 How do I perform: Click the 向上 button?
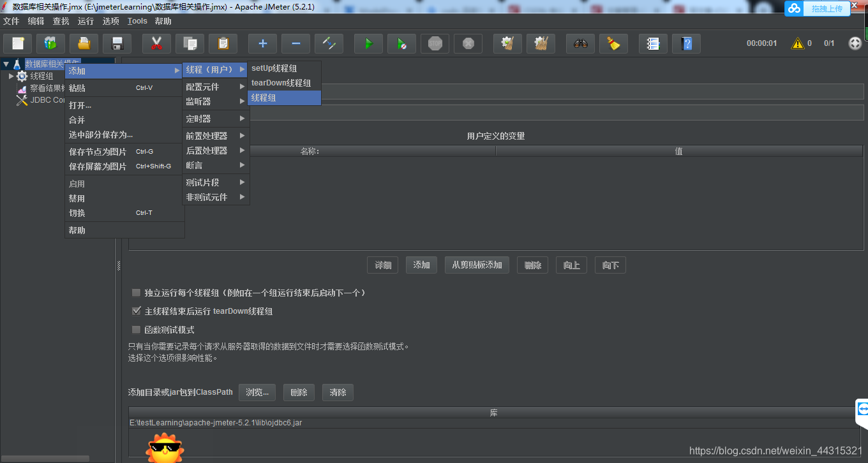click(x=572, y=265)
